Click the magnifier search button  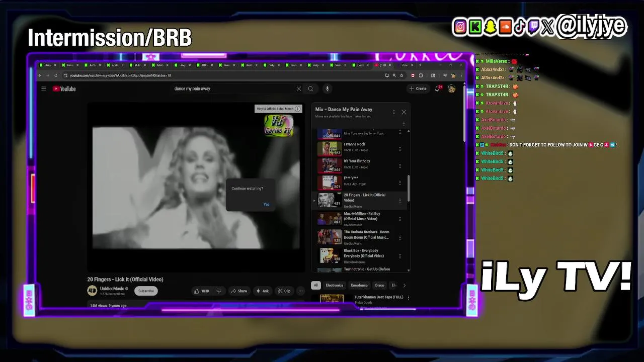tap(311, 89)
